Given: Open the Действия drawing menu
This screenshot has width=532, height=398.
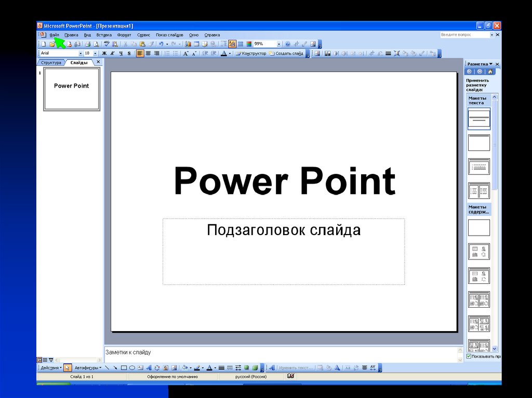Looking at the screenshot, I should click(51, 368).
